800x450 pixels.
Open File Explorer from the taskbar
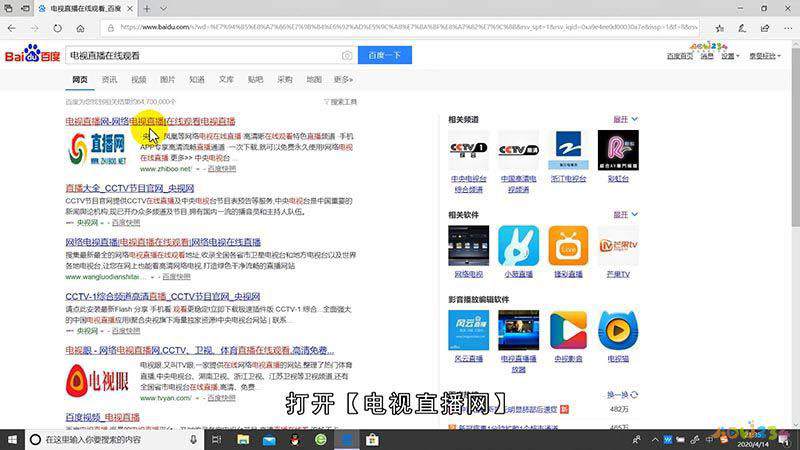pyautogui.click(x=243, y=440)
